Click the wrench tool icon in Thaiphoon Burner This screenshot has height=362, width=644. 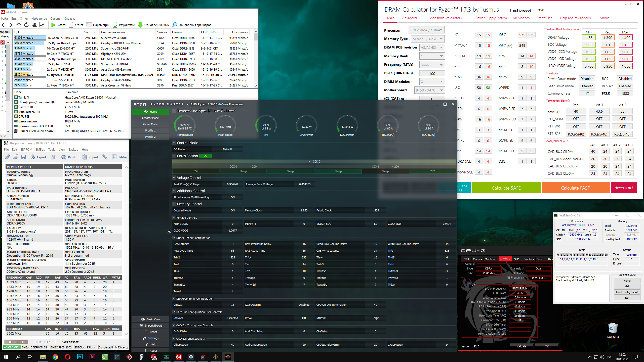pos(105,157)
